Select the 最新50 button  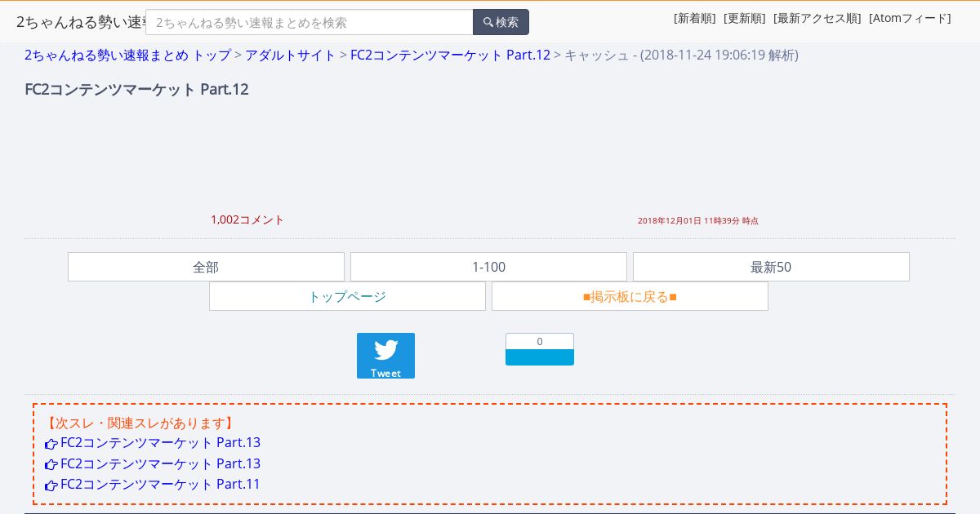coord(771,267)
